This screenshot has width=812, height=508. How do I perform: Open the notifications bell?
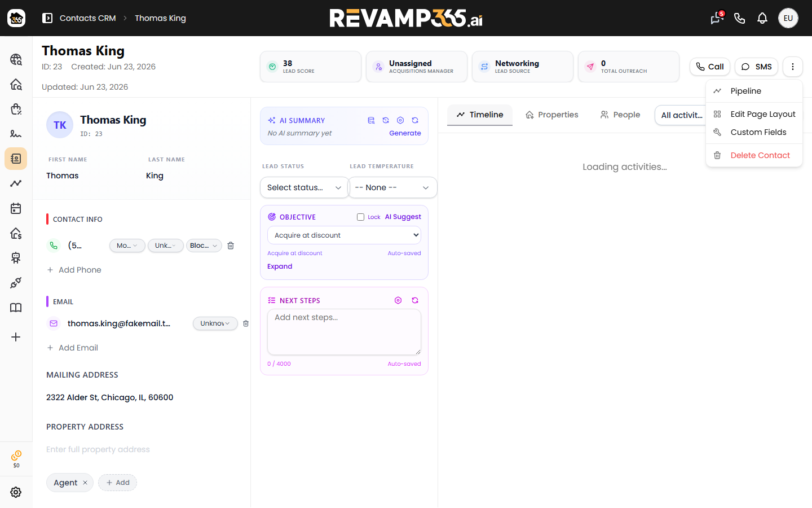tap(762, 18)
